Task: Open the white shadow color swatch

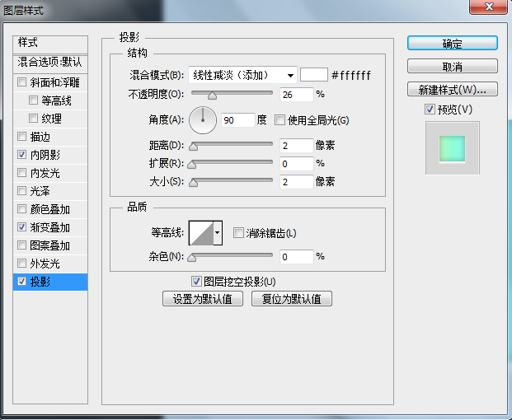Action: tap(313, 75)
